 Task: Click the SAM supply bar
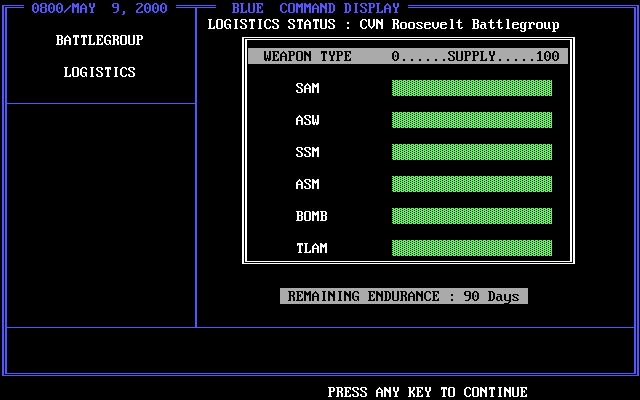(472, 88)
